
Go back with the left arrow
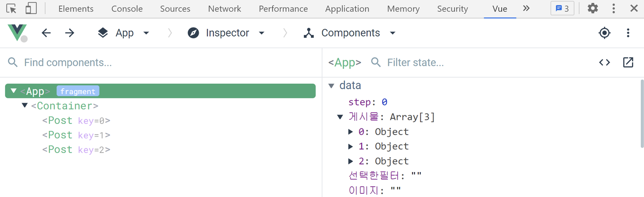(46, 33)
